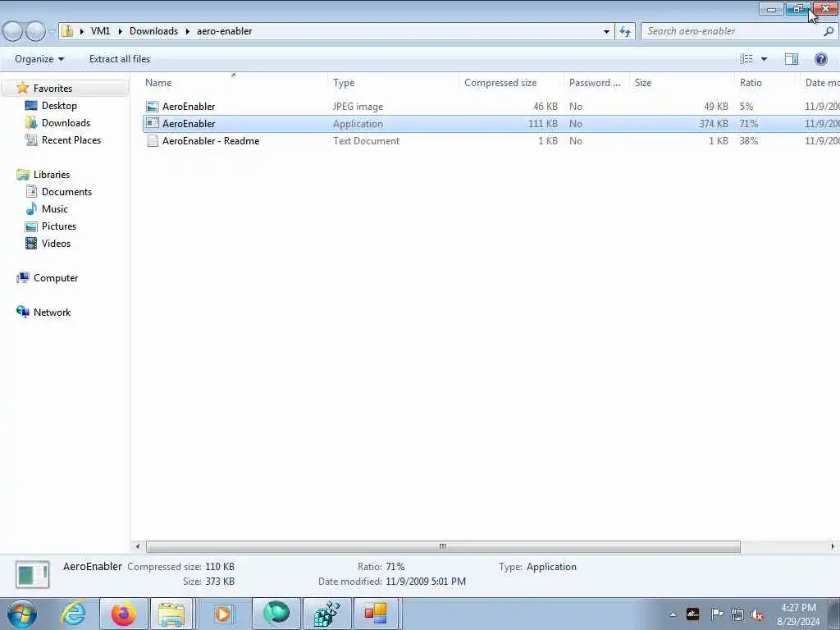Click the horizontal scrollbar thumb

coord(443,546)
